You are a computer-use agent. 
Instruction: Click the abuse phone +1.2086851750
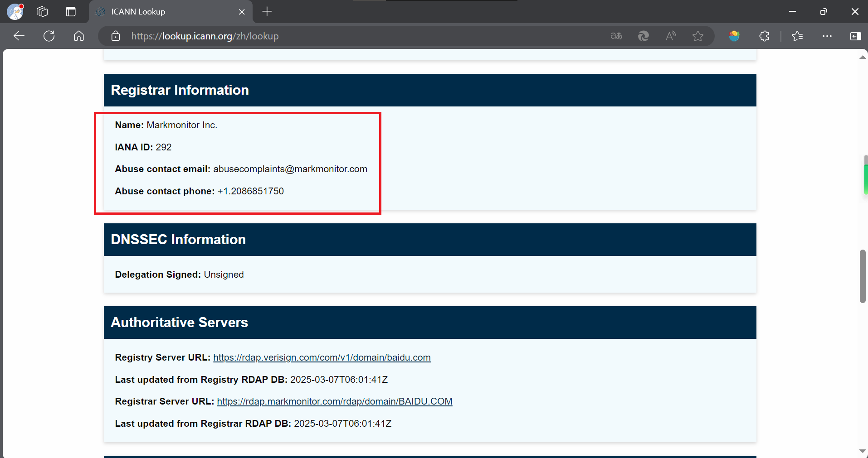251,191
